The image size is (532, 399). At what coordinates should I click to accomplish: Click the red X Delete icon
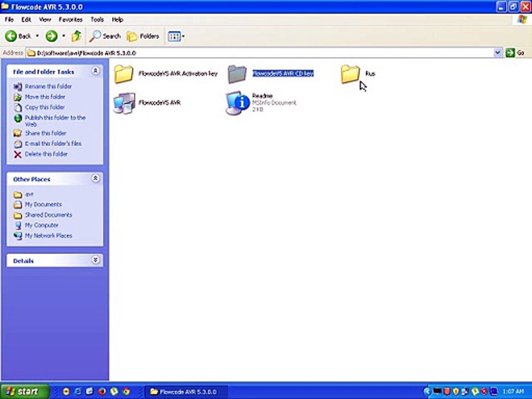[x=18, y=154]
